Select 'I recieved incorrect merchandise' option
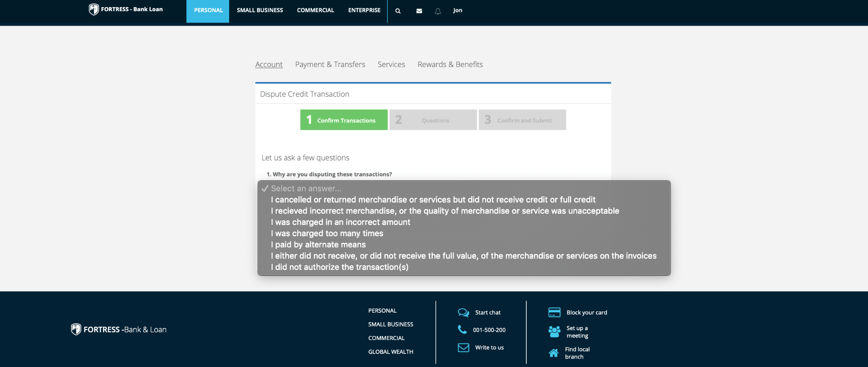Viewport: 868px width, 367px height. point(464,211)
